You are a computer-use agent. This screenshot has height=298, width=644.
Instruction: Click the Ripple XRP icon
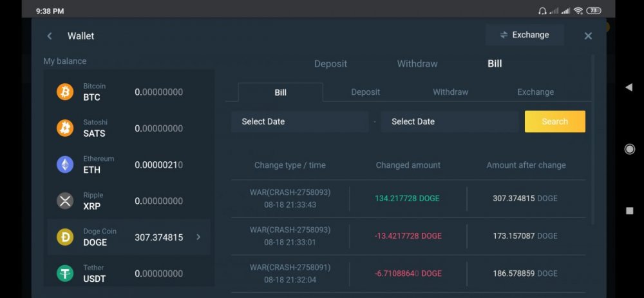click(x=65, y=201)
